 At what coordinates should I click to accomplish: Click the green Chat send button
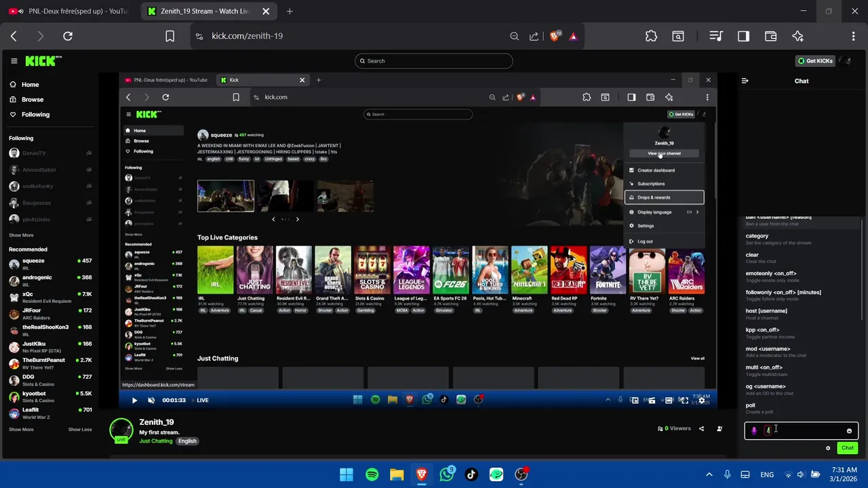tap(848, 448)
